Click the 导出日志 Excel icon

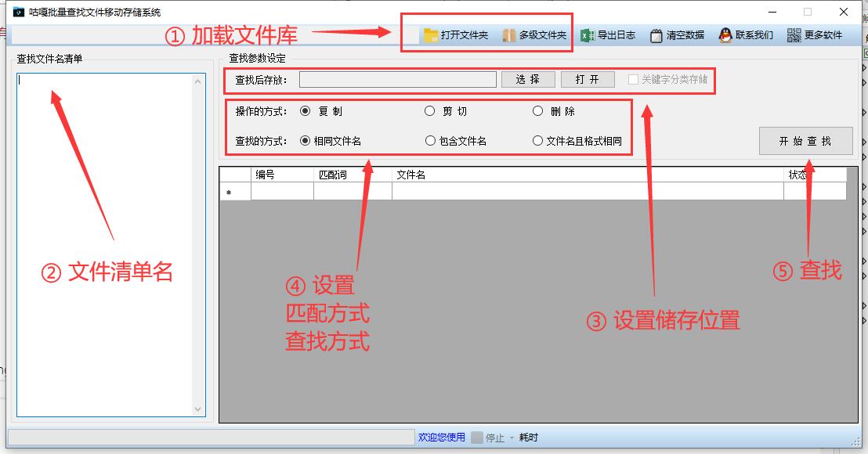pos(588,35)
